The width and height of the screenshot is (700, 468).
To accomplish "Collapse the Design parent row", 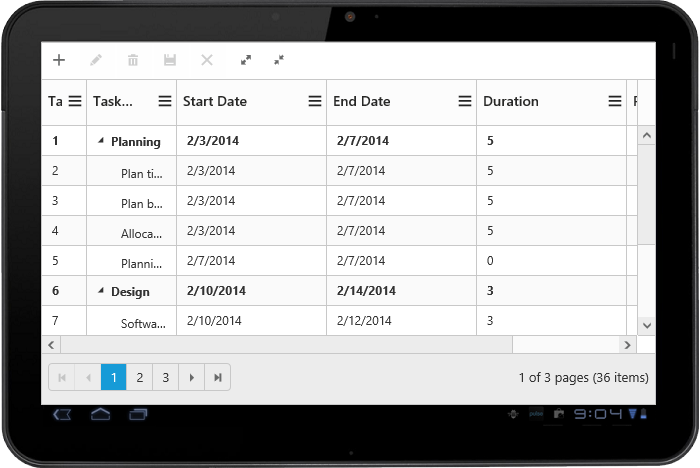I will point(100,292).
